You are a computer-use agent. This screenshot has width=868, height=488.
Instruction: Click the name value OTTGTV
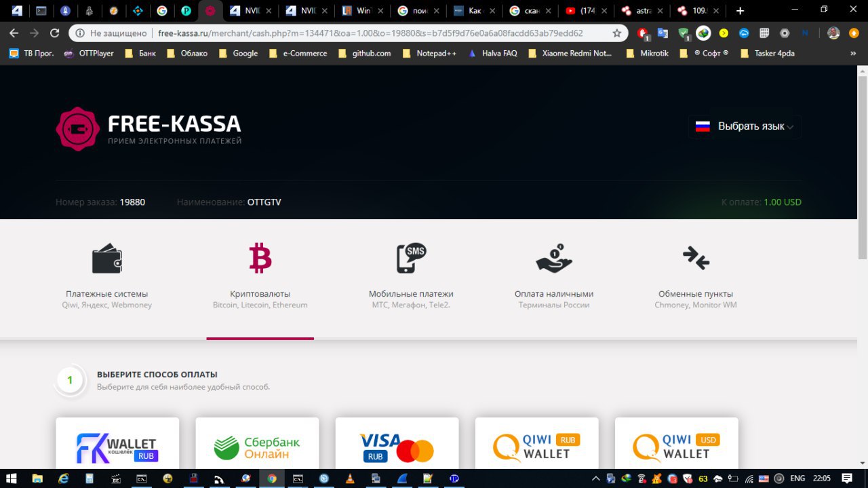264,202
